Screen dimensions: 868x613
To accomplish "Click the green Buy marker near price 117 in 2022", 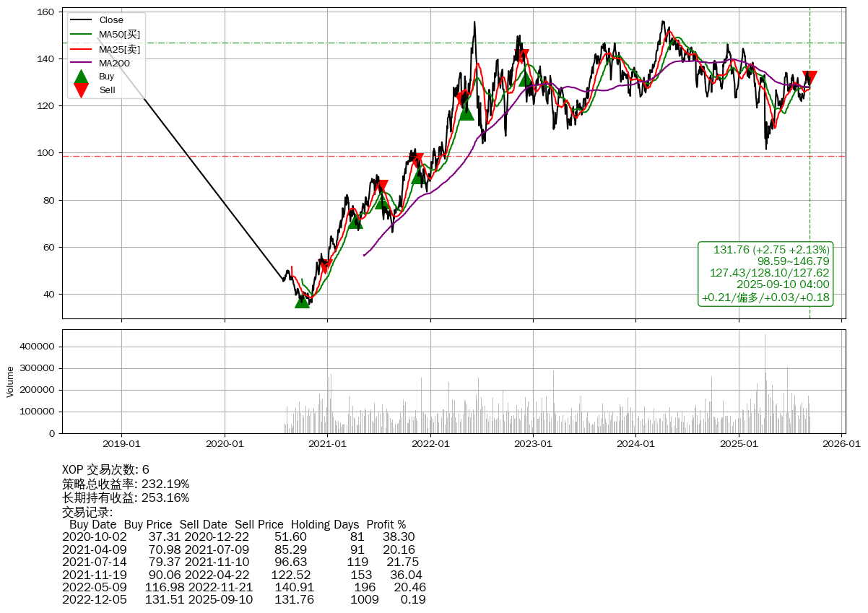I will coord(466,113).
